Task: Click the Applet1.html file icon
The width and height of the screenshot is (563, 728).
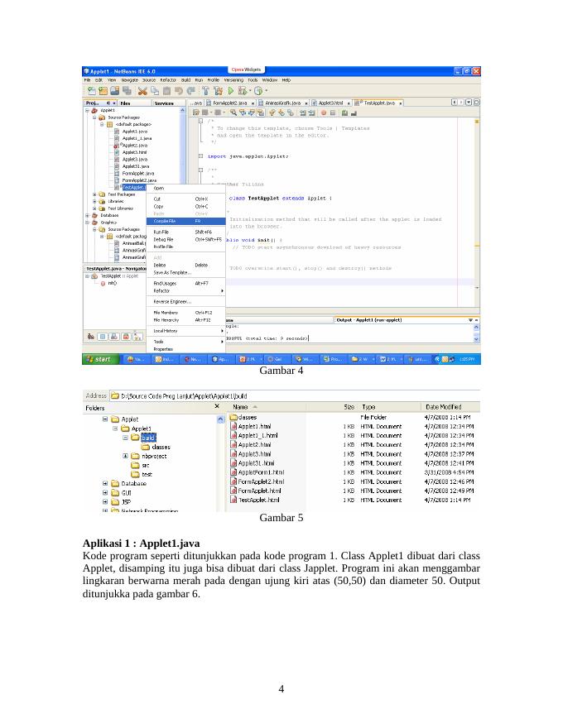Action: tap(233, 426)
